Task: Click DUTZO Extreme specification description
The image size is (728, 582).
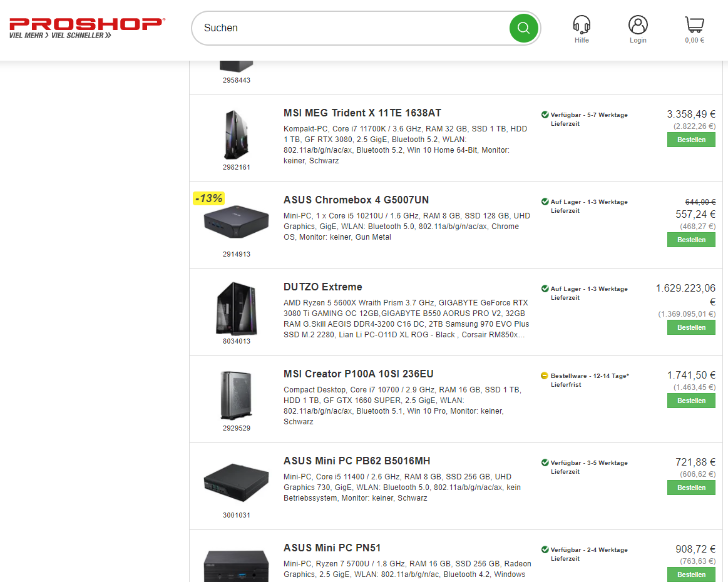Action: [406, 319]
